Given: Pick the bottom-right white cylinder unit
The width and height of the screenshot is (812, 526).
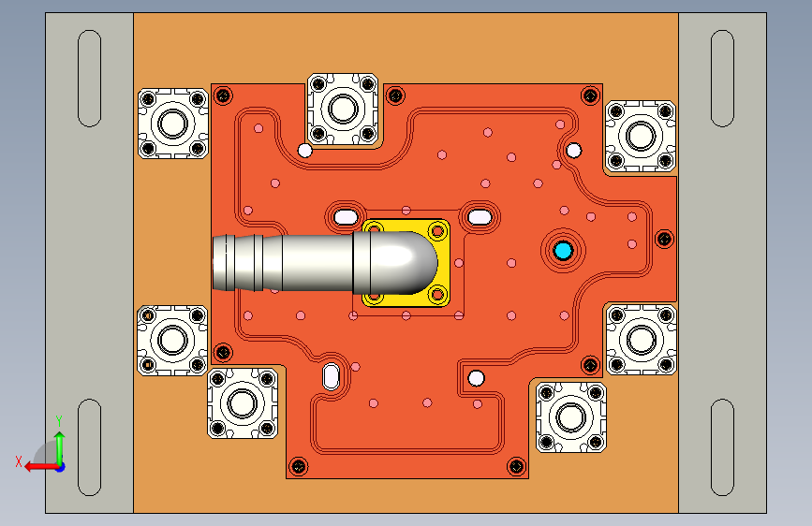Looking at the screenshot, I should tap(571, 417).
